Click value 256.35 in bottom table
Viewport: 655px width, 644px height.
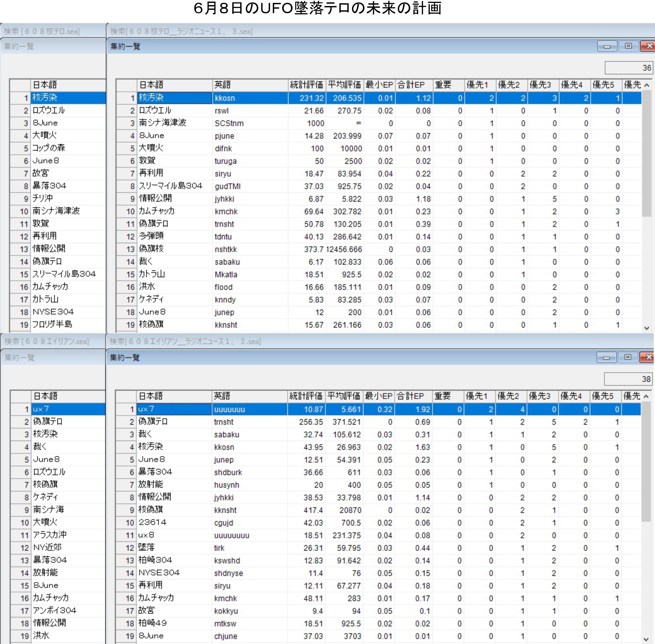pos(306,422)
